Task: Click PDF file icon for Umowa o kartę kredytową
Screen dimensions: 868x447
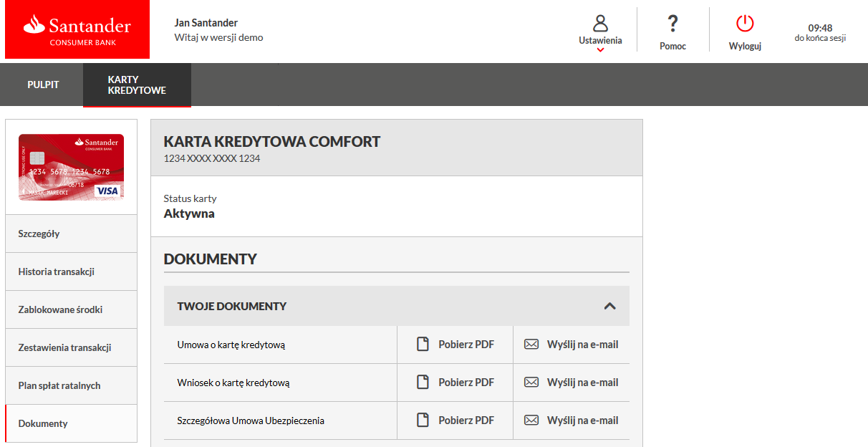Action: coord(423,345)
